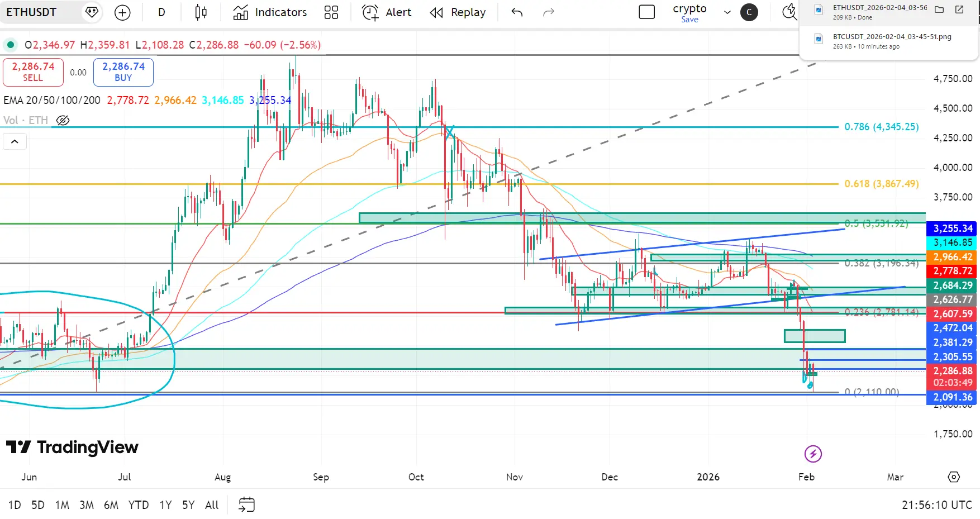980x519 pixels.
Task: Select the 5Y date range
Action: pyautogui.click(x=188, y=505)
